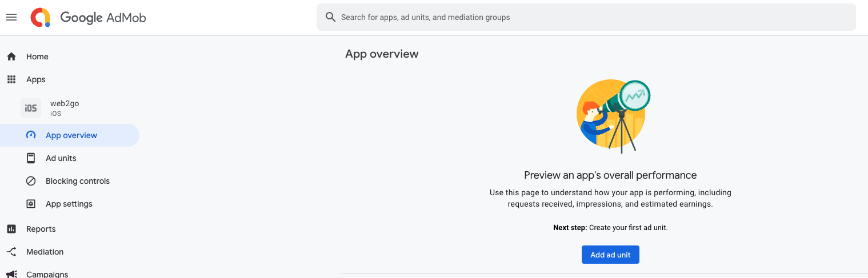Go to Reports in the sidebar
868x278 pixels.
41,229
